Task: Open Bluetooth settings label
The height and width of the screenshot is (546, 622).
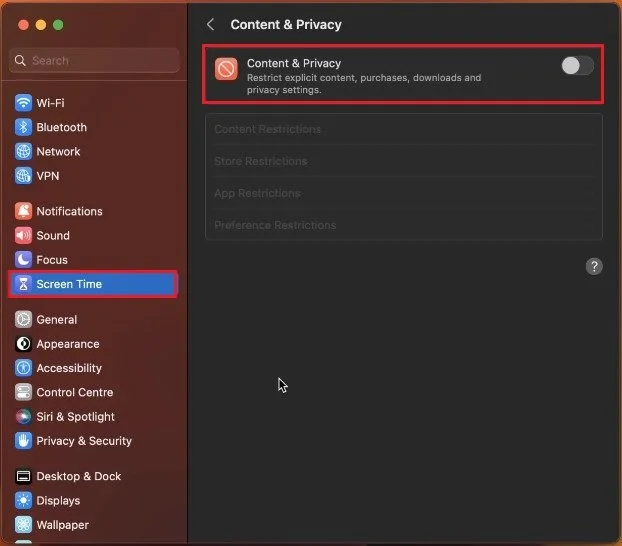Action: [x=61, y=127]
